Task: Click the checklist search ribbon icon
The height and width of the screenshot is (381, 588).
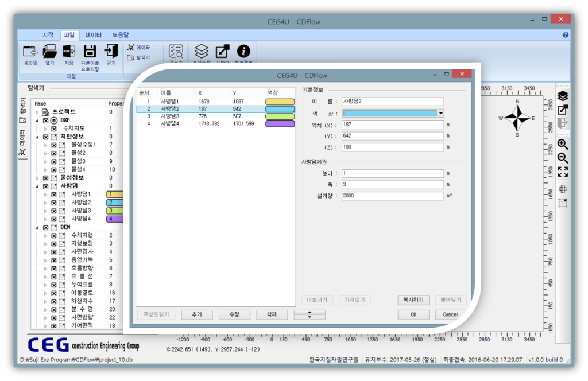Action: 176,51
